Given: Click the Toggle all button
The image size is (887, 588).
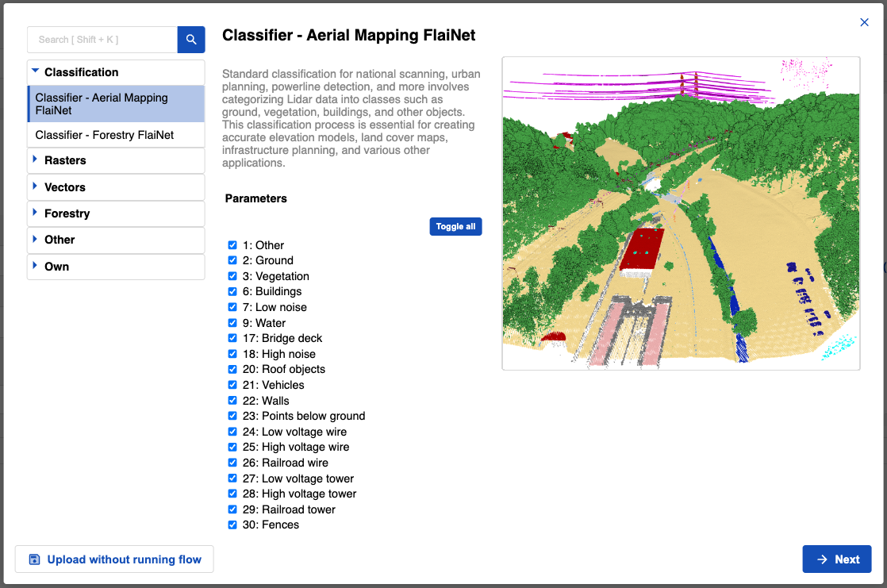Looking at the screenshot, I should [455, 226].
